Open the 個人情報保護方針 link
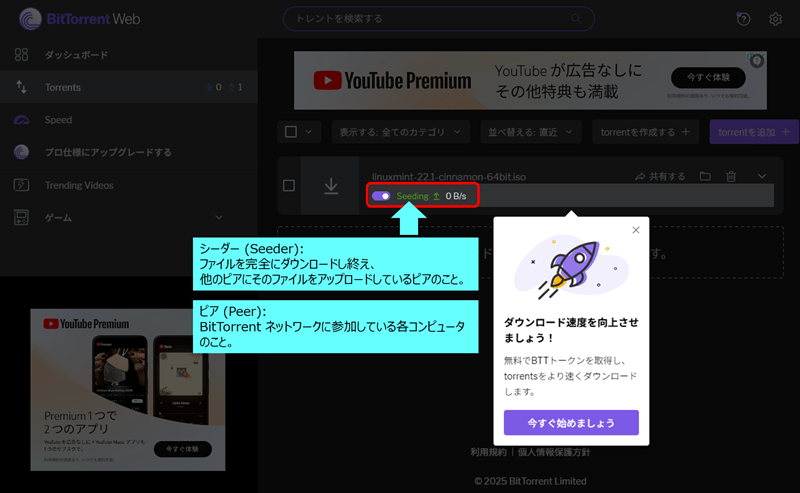 (x=554, y=452)
